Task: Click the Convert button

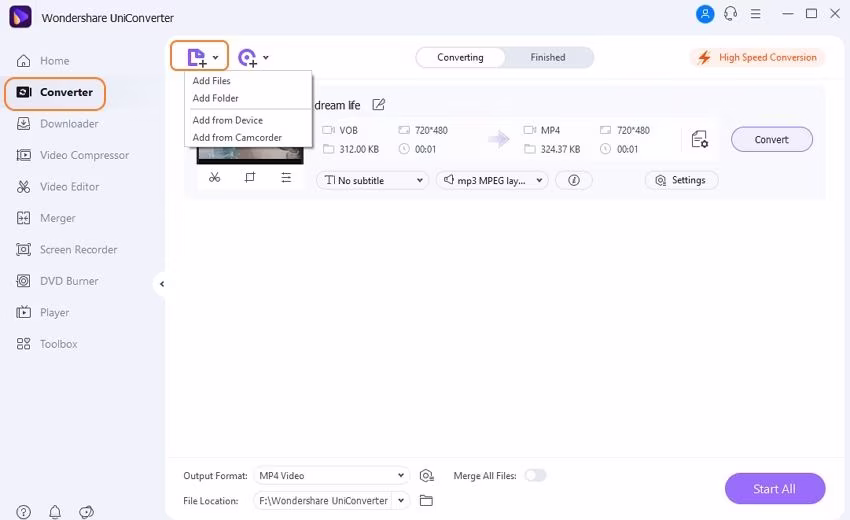Action: tap(771, 139)
